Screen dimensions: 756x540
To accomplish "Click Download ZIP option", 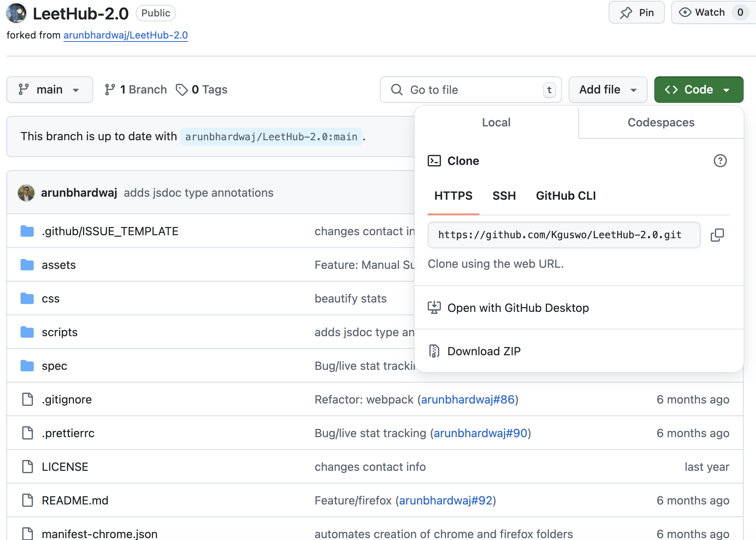I will click(x=483, y=351).
